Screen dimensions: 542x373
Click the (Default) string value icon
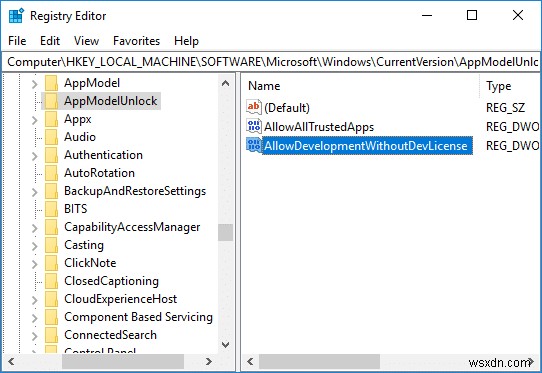coord(254,107)
